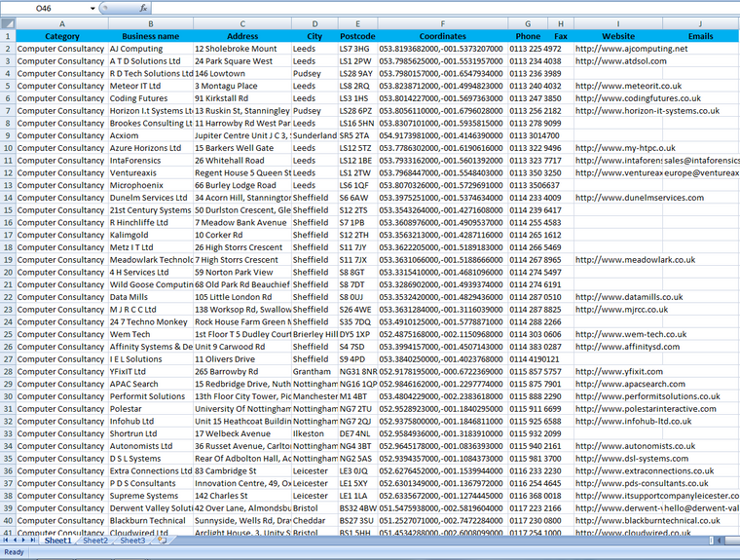Select column B header

click(151, 23)
